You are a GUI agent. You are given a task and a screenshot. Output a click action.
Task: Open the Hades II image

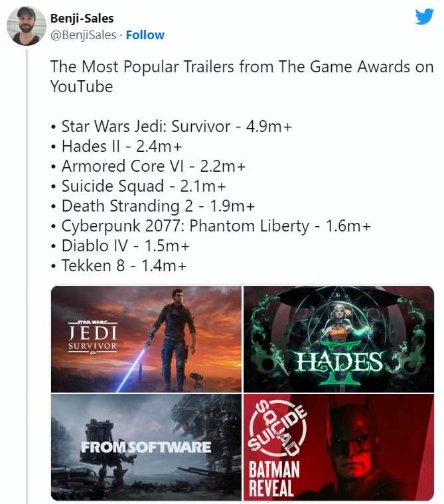tap(338, 339)
